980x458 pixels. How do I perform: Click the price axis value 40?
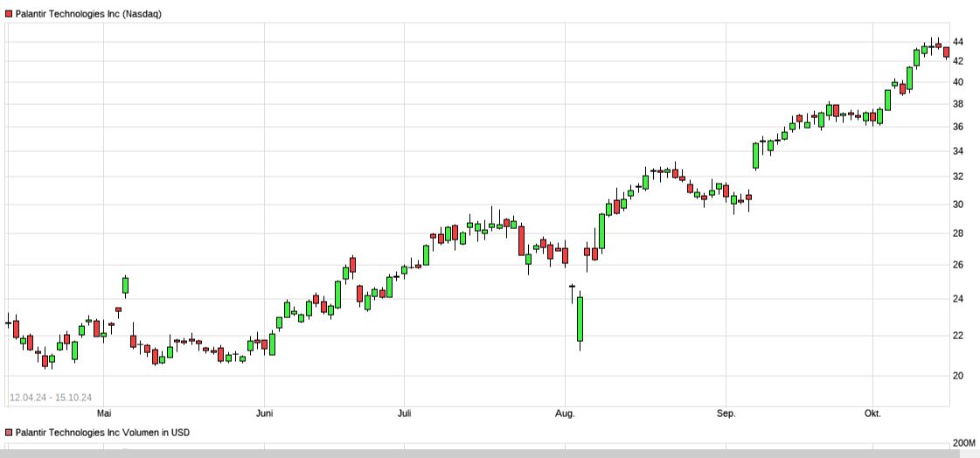[x=957, y=82]
